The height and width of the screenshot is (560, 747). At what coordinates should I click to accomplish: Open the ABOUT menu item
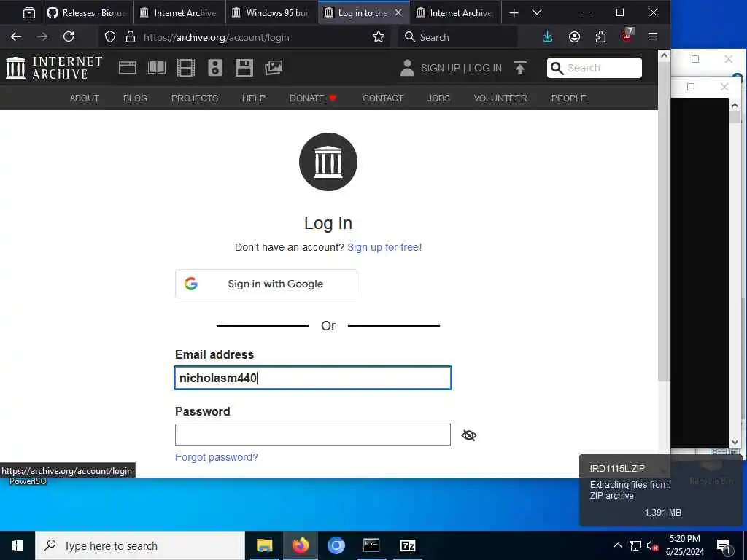pos(85,98)
